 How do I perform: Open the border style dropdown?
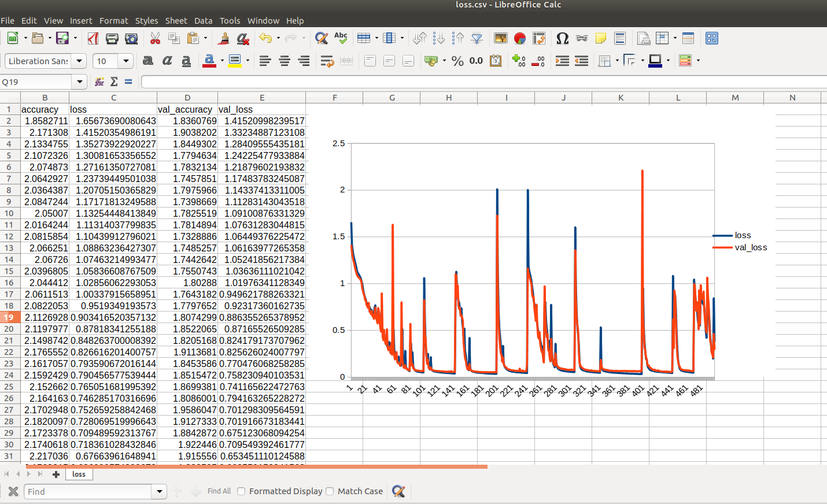click(642, 61)
